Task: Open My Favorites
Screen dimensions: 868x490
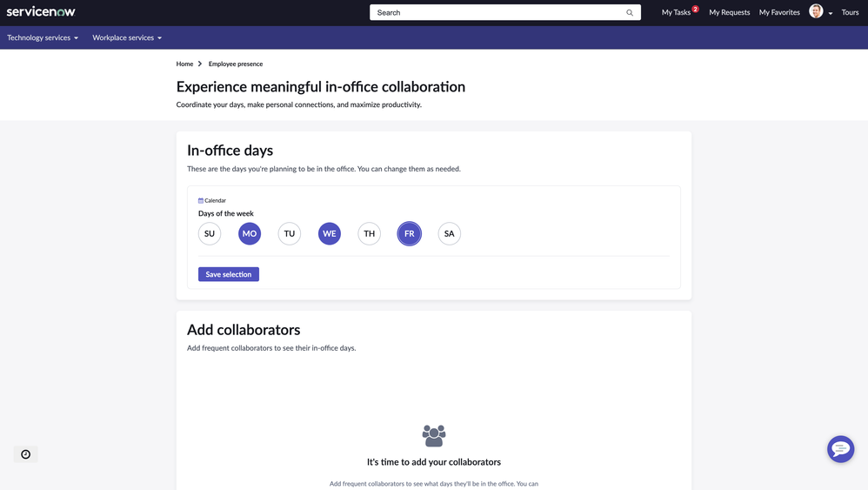Action: click(779, 12)
